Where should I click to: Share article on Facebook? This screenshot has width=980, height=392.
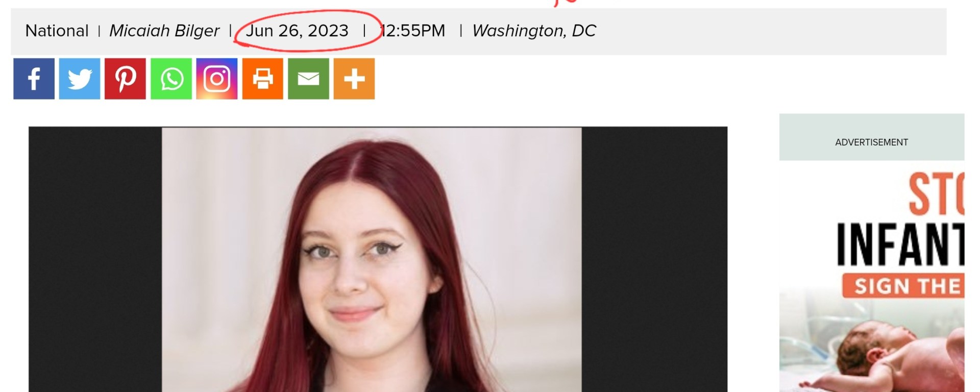(34, 79)
